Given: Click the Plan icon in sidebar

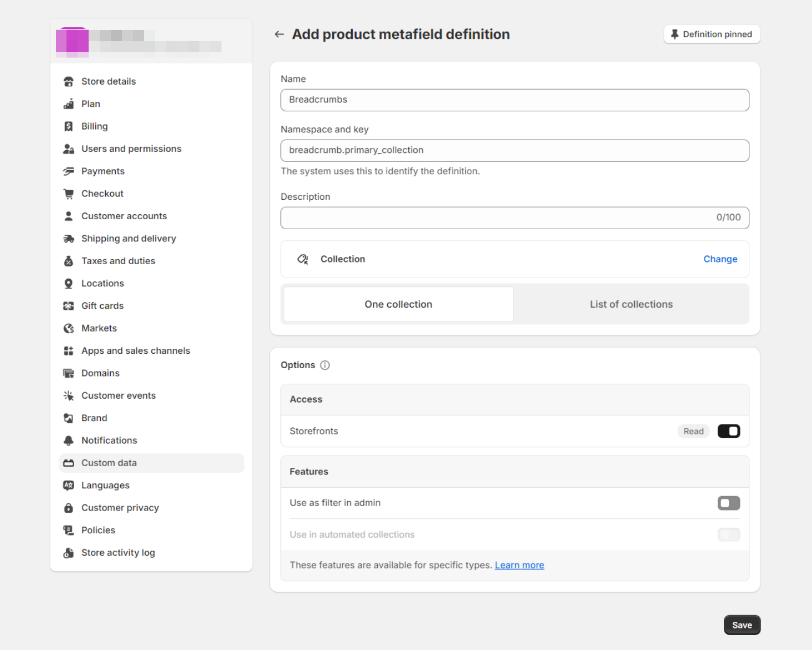Looking at the screenshot, I should pos(69,104).
